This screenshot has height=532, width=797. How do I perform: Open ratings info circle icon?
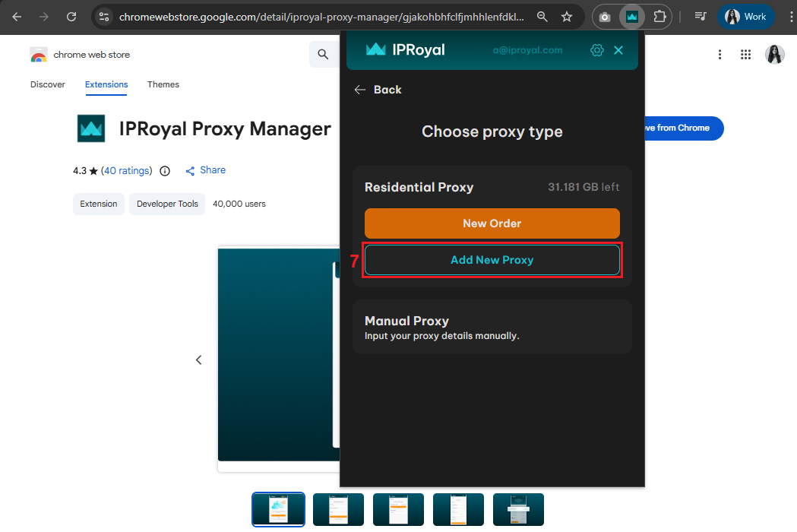[165, 171]
